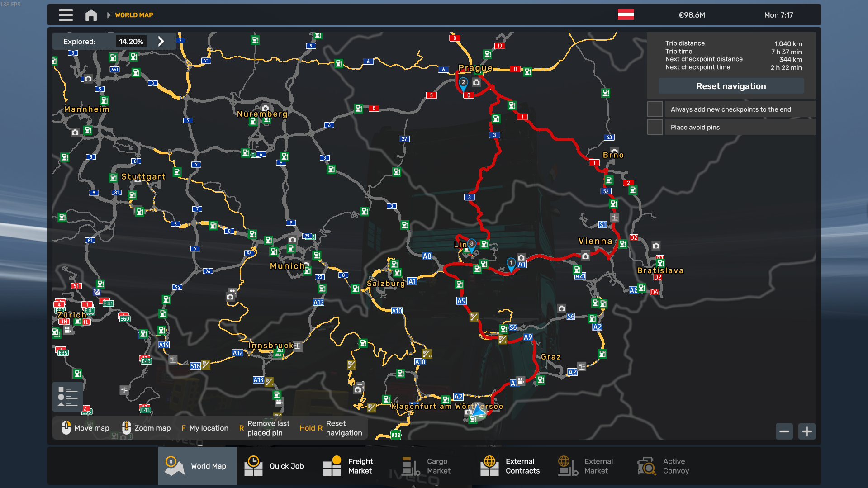Enable always add new checkpoints to end

coord(655,109)
